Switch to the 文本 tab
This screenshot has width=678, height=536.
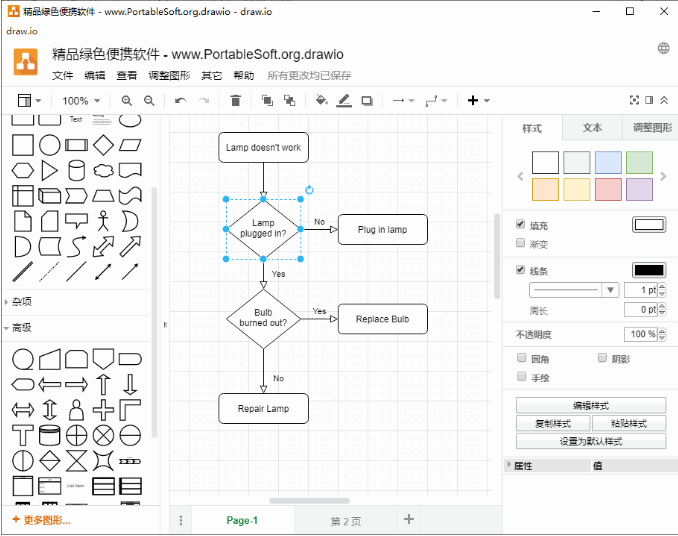click(x=592, y=128)
